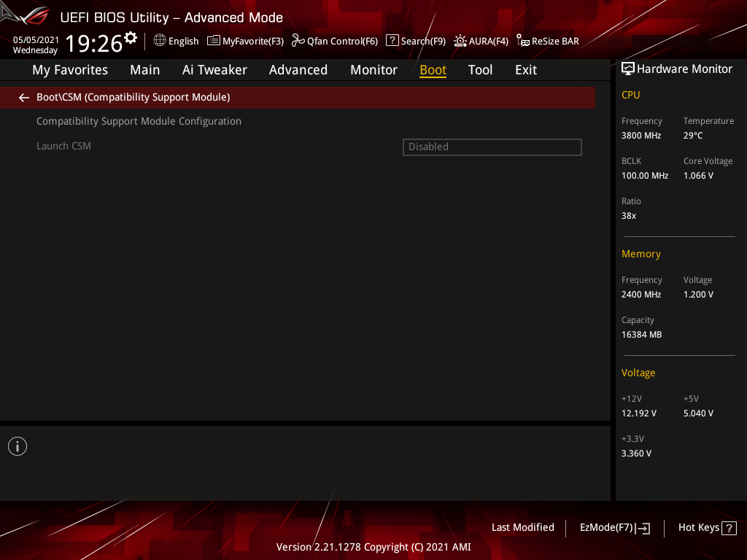Screen dimensions: 747x560
Task: Click the 19:26 clock
Action: (94, 43)
